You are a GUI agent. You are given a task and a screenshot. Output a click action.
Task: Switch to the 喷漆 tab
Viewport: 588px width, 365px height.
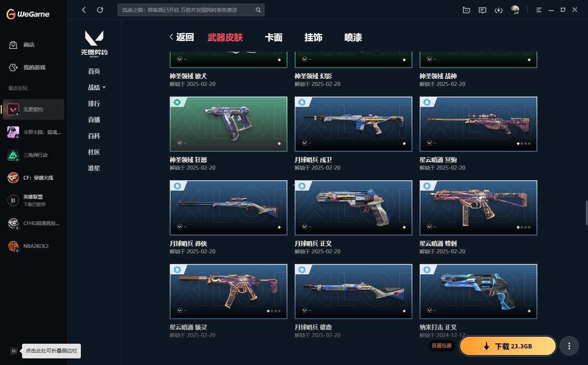353,37
